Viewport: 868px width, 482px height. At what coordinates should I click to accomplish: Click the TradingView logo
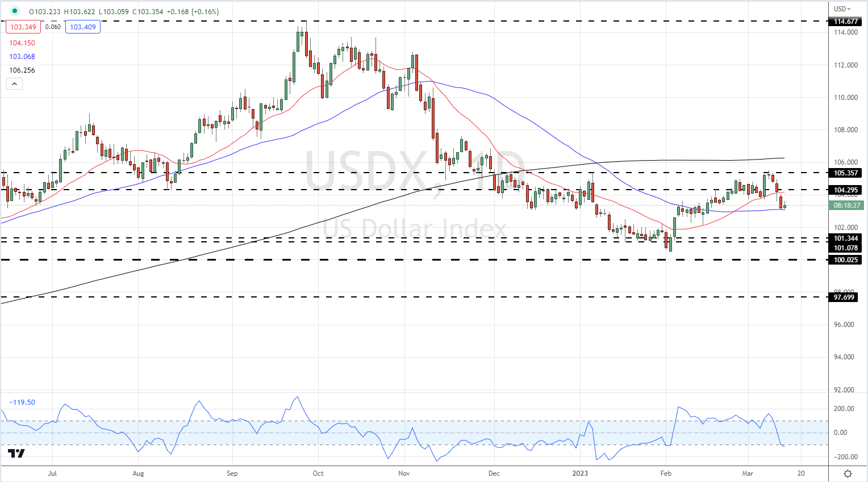point(16,454)
